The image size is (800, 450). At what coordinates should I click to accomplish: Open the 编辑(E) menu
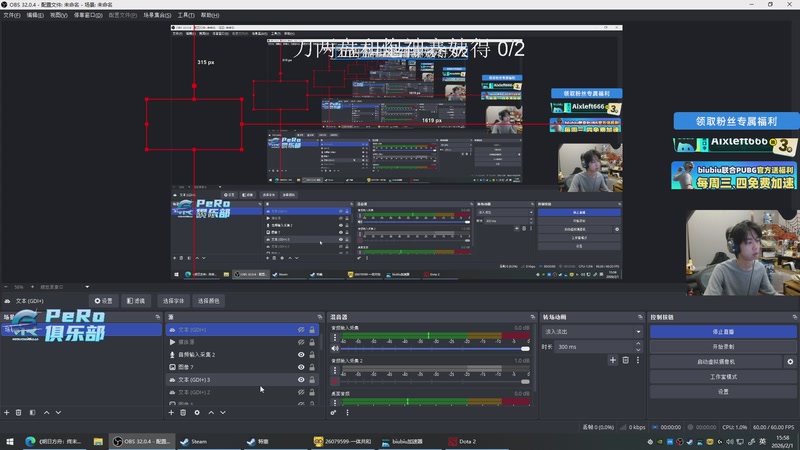pos(35,15)
